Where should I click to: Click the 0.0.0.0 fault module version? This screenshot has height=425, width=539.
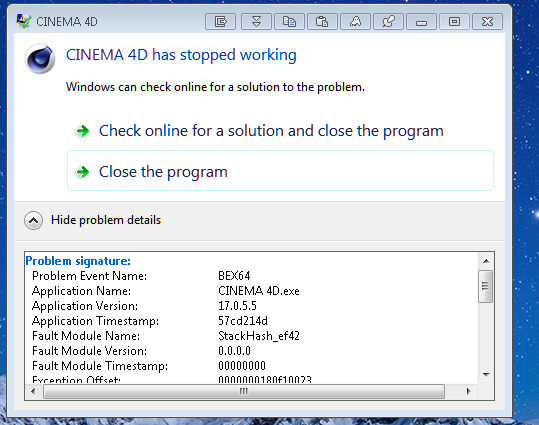click(x=234, y=351)
